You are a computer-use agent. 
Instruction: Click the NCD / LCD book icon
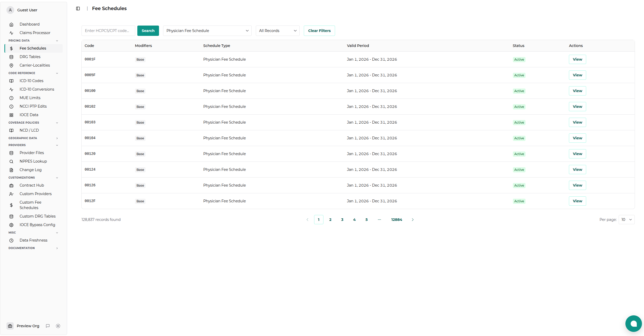click(x=11, y=131)
